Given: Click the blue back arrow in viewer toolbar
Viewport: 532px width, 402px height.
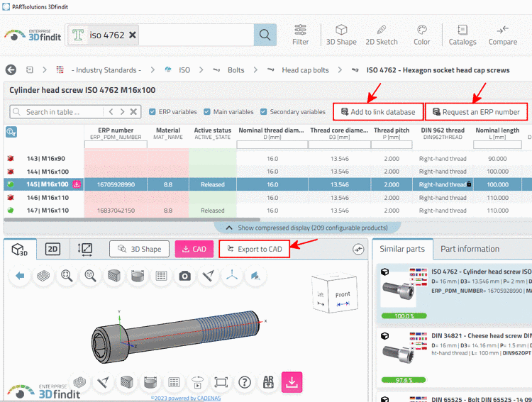Looking at the screenshot, I should pyautogui.click(x=20, y=276).
